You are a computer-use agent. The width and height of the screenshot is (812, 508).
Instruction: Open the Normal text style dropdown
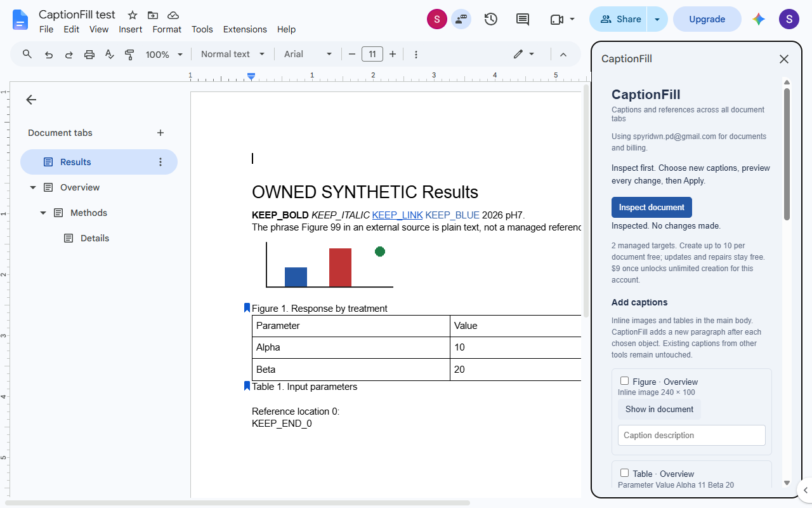pyautogui.click(x=232, y=55)
